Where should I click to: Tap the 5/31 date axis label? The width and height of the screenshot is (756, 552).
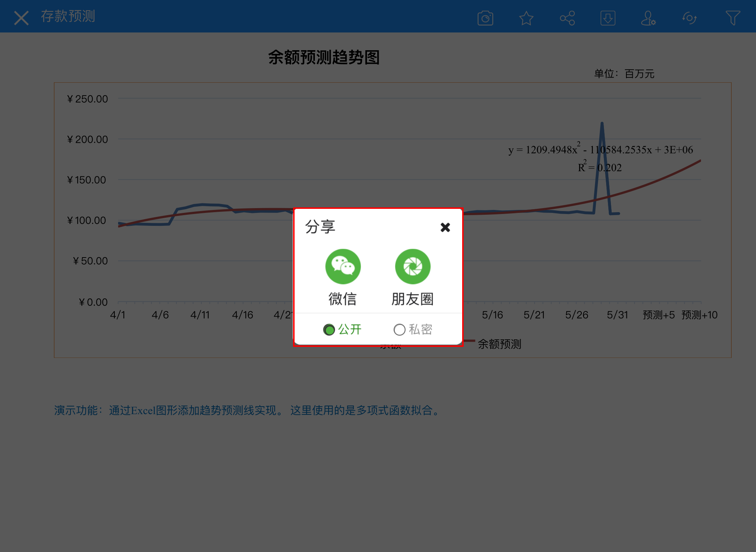(x=617, y=315)
